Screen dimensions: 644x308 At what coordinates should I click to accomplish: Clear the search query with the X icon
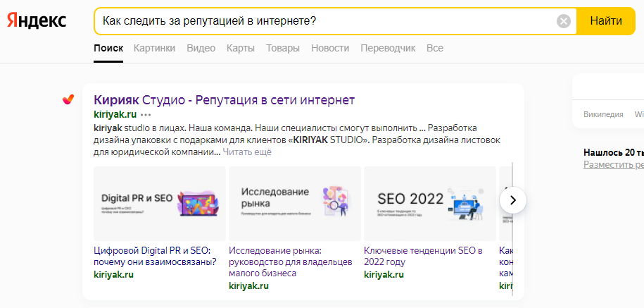(x=564, y=21)
